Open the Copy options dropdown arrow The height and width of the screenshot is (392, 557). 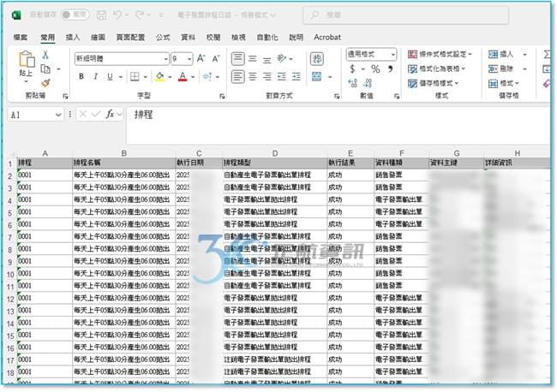(58, 69)
